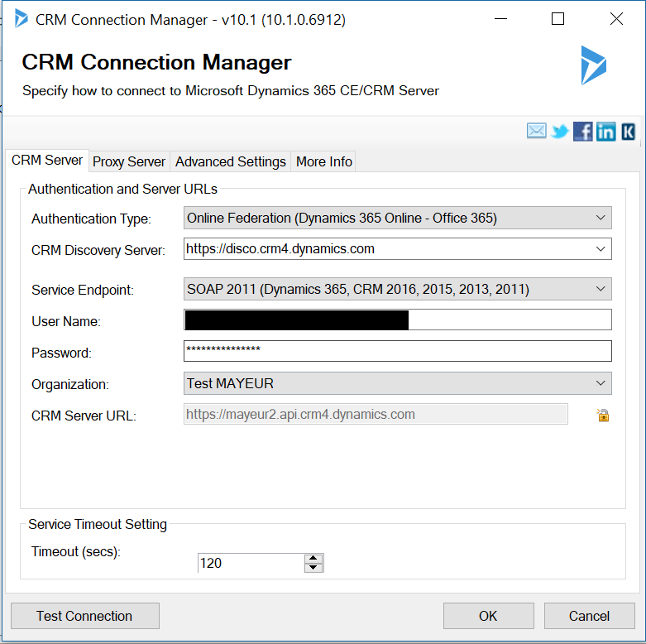The image size is (646, 644).
Task: Click the email envelope icon
Action: [537, 131]
